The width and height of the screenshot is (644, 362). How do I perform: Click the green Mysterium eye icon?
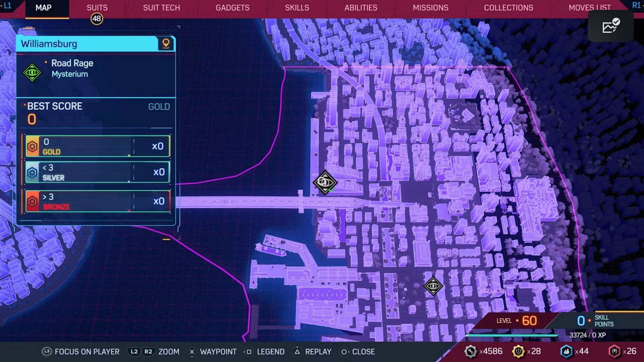tap(32, 72)
